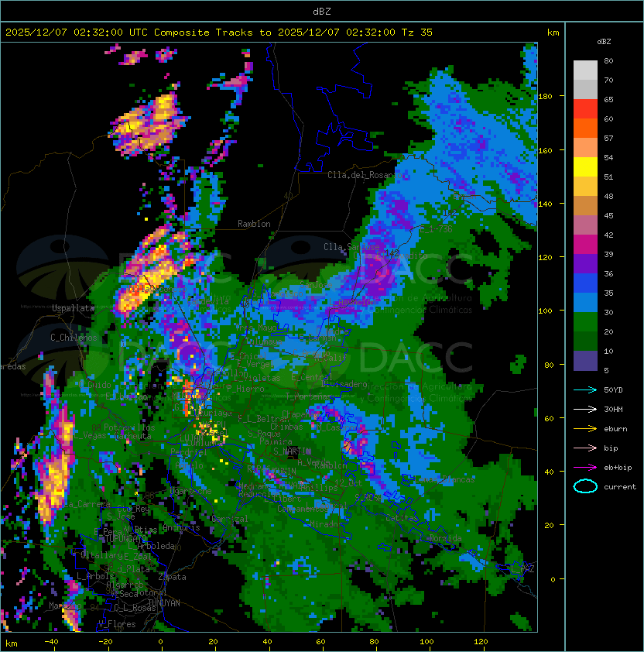Click the 'Tz 35' threshold value in the header
This screenshot has height=652, width=644.
[x=417, y=33]
